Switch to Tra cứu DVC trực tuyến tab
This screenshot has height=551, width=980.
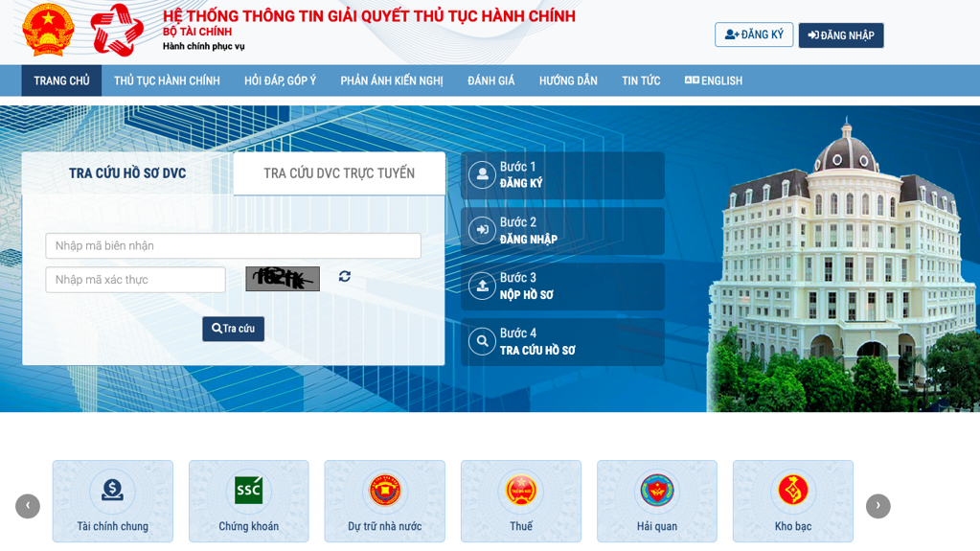(339, 173)
